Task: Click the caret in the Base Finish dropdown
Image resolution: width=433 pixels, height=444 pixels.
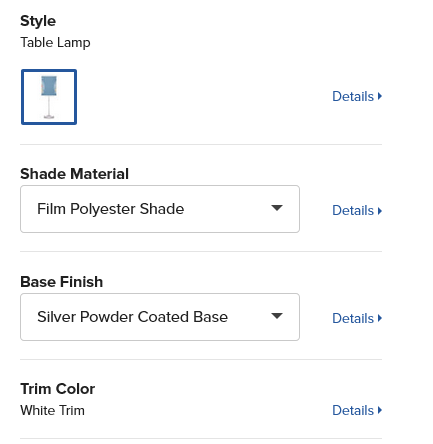Action: click(x=277, y=316)
